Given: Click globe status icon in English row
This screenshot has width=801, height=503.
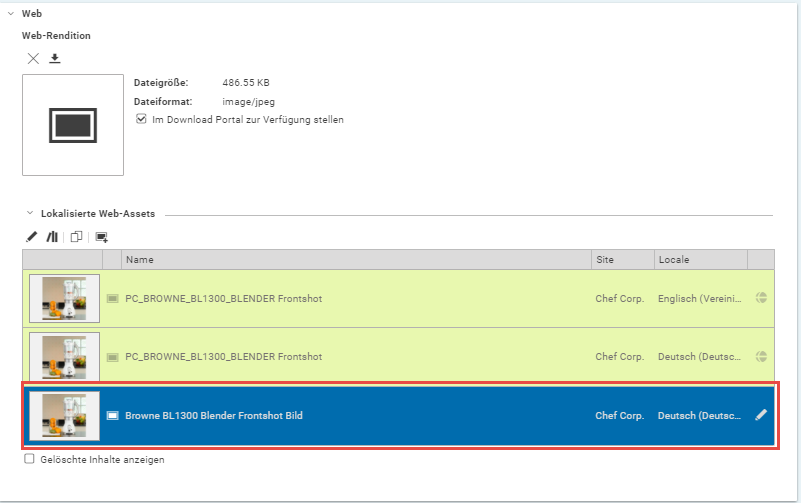Looking at the screenshot, I should [x=761, y=298].
